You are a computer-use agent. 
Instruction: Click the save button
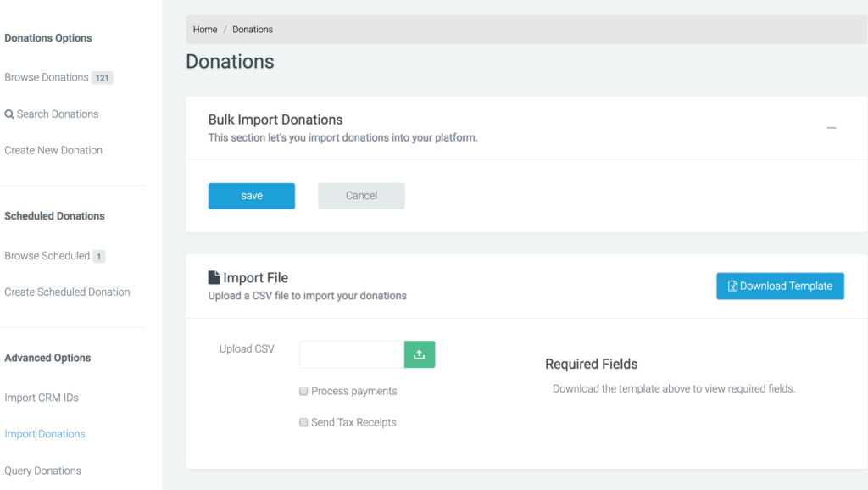tap(251, 195)
